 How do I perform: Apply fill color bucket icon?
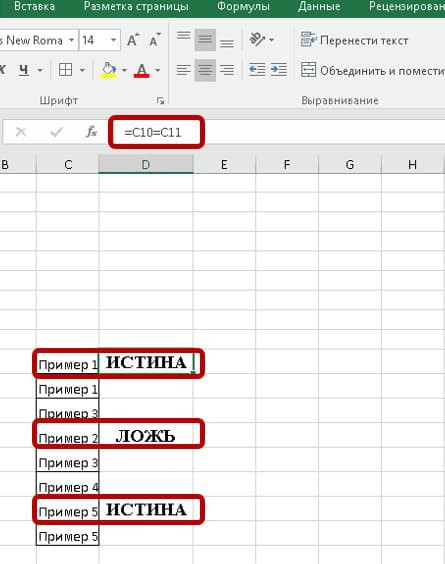pyautogui.click(x=109, y=70)
